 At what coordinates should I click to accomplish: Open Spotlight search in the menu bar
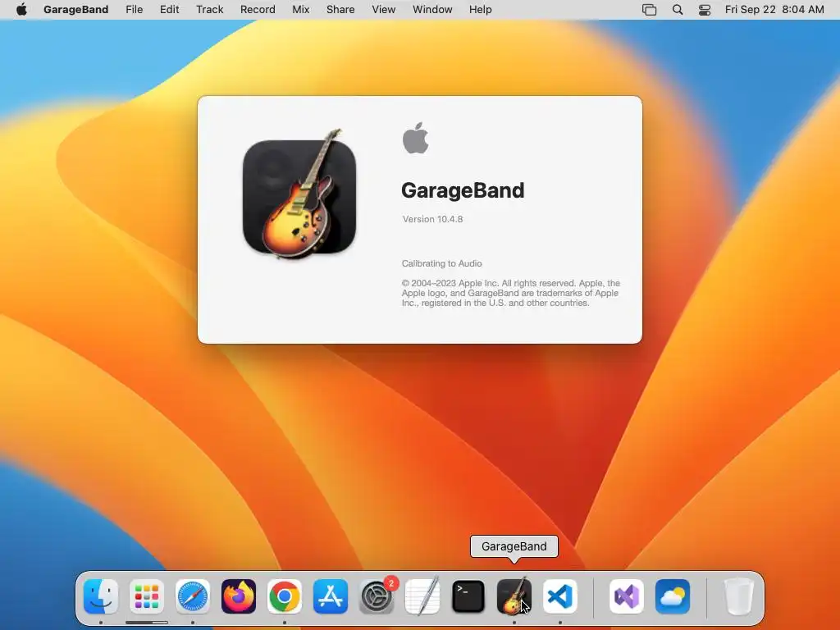tap(678, 10)
